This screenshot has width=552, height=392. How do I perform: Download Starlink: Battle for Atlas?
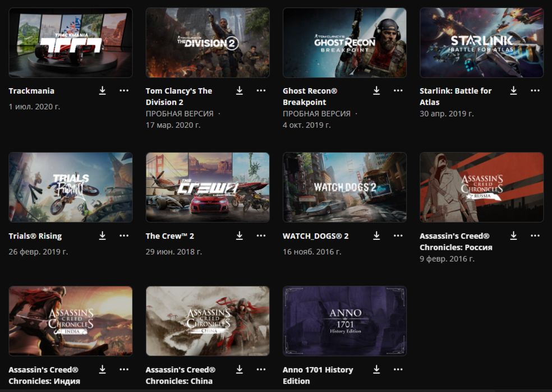tap(514, 90)
